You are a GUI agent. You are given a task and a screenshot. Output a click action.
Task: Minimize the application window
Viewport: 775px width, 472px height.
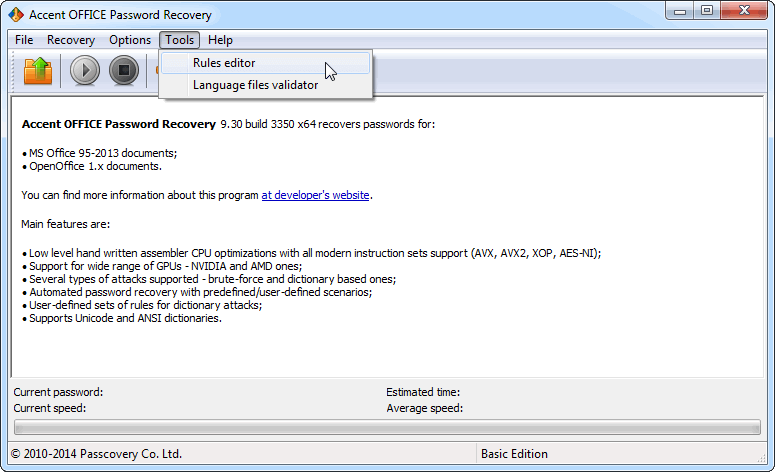[x=680, y=11]
